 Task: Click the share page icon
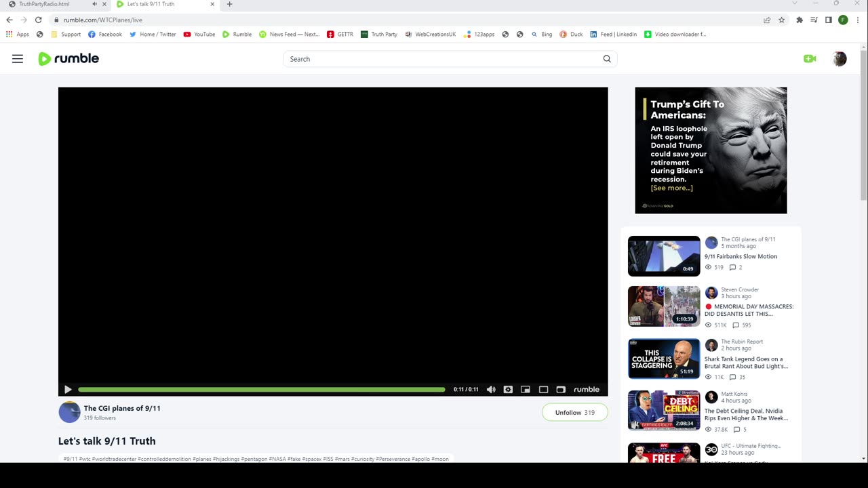[767, 20]
